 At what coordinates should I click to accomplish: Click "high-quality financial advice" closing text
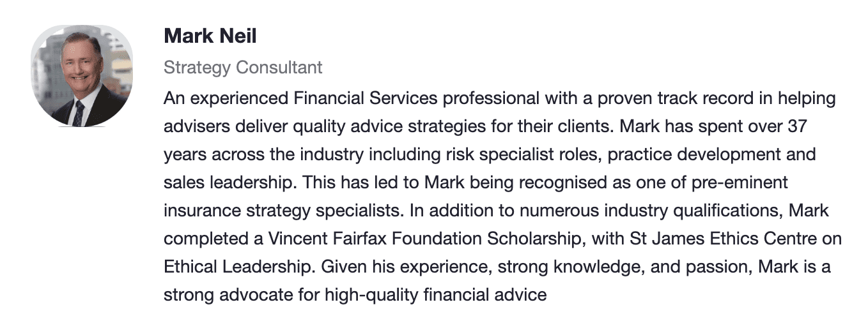tap(435, 295)
